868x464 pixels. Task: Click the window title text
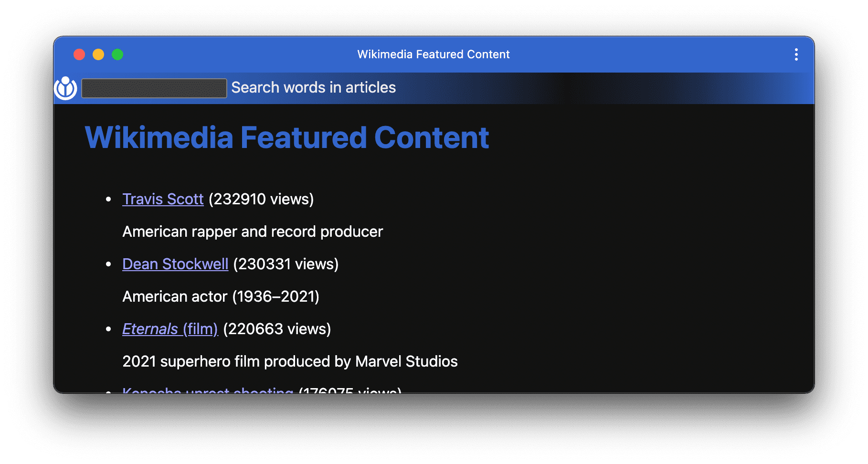coord(434,54)
